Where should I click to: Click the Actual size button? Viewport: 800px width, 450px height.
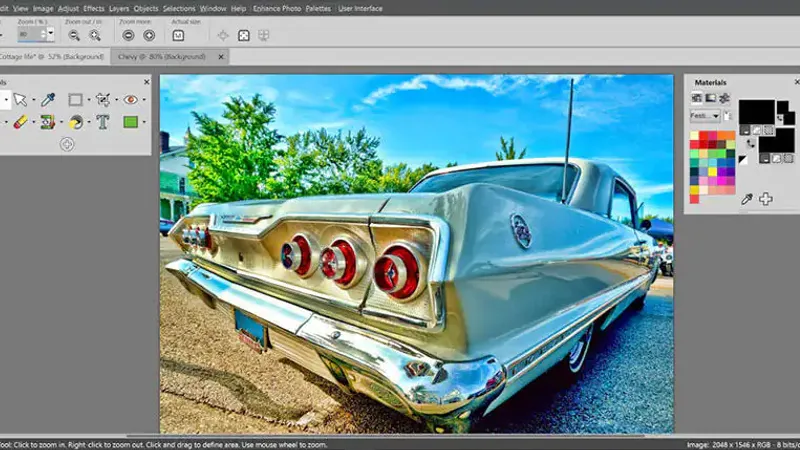click(178, 35)
